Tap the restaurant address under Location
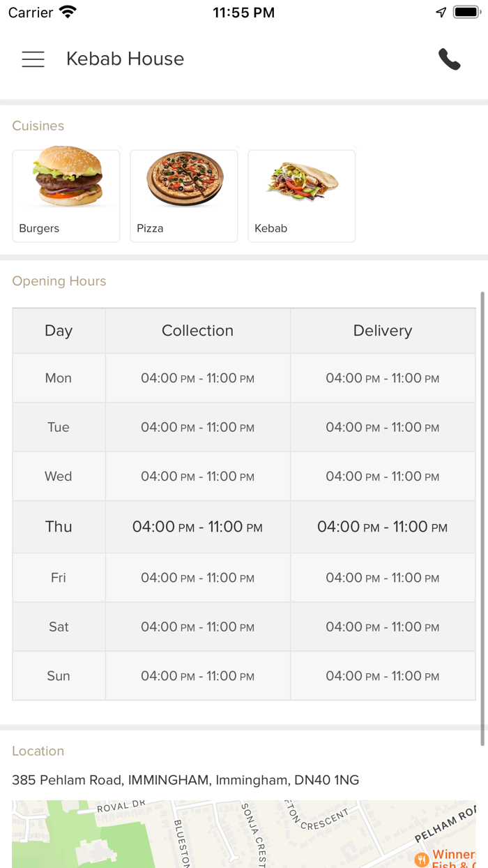Image resolution: width=488 pixels, height=868 pixels. (x=185, y=780)
